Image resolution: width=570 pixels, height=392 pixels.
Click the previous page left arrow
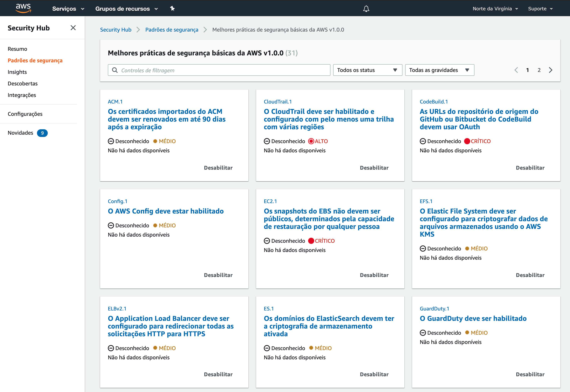point(516,70)
